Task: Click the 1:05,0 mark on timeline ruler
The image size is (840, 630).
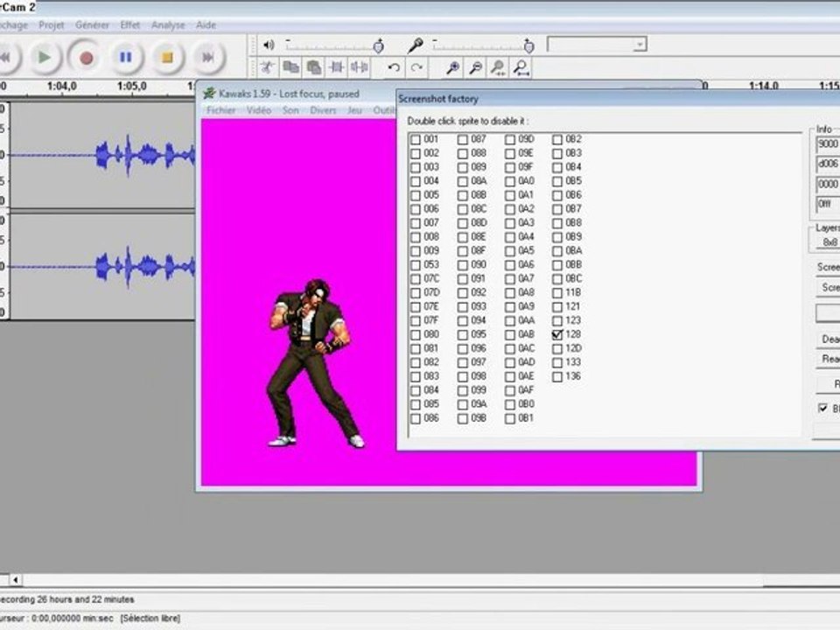Action: [x=132, y=87]
